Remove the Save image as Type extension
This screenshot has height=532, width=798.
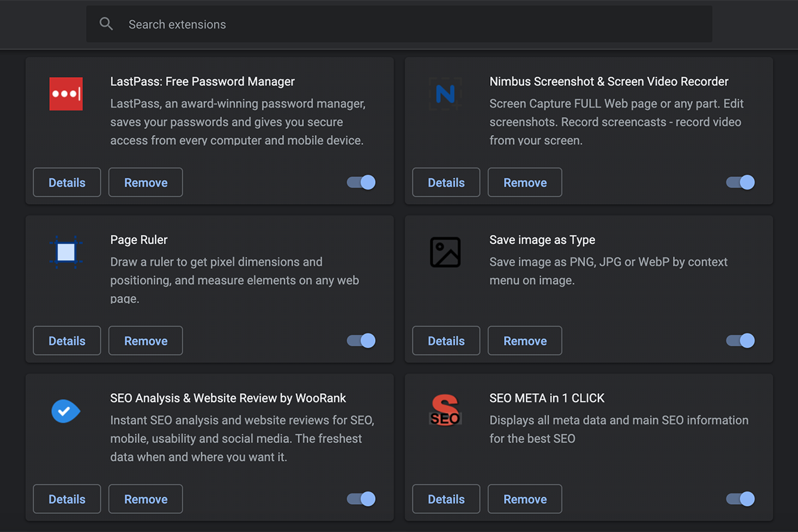coord(525,340)
